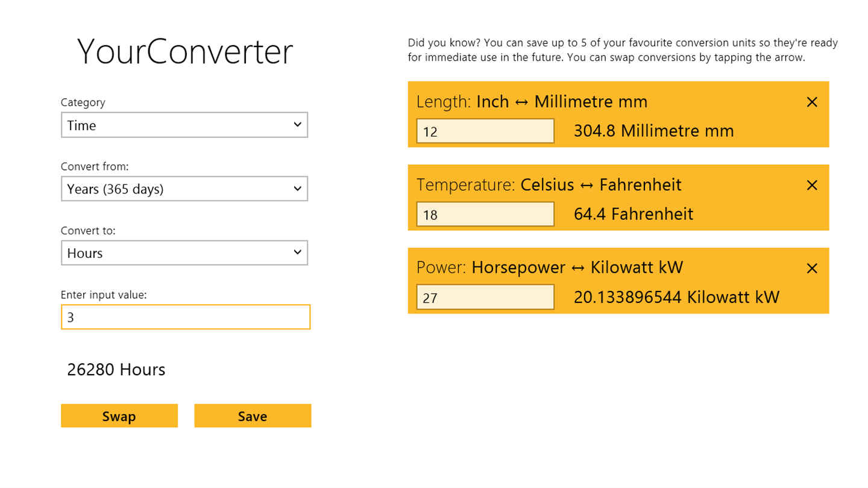Click the 20.133896544 Kilowatt kW result
Image resolution: width=868 pixels, height=488 pixels.
676,298
